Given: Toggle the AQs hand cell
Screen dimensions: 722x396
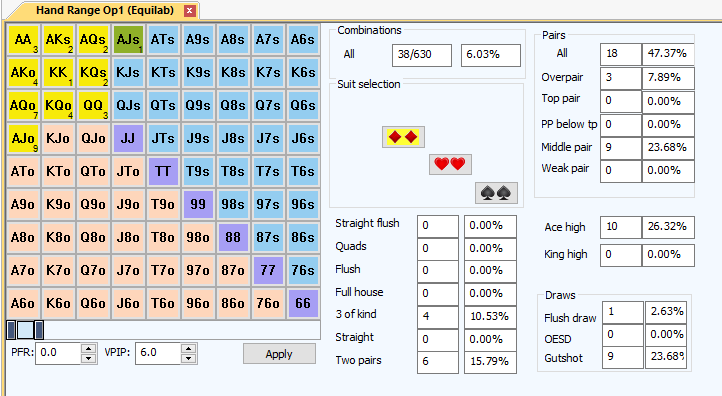Looking at the screenshot, I should (x=93, y=40).
